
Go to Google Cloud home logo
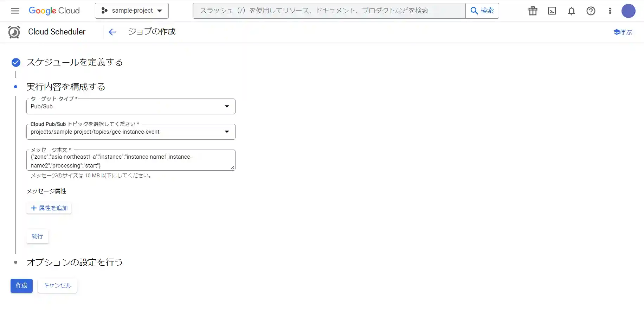click(x=54, y=11)
